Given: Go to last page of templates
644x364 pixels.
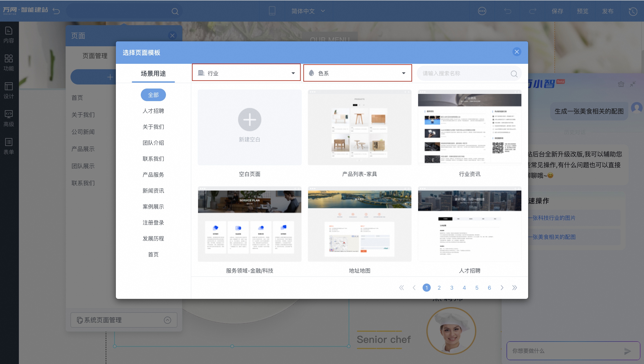Looking at the screenshot, I should (x=514, y=288).
